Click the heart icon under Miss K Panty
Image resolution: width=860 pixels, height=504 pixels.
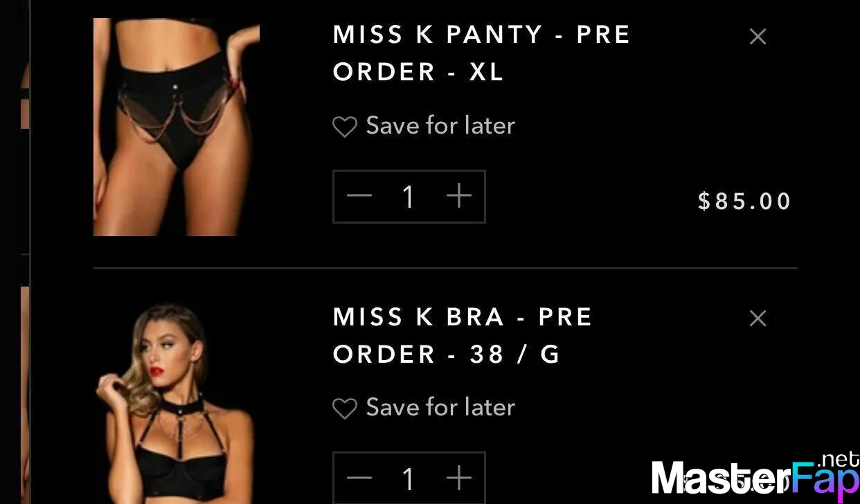click(x=345, y=127)
